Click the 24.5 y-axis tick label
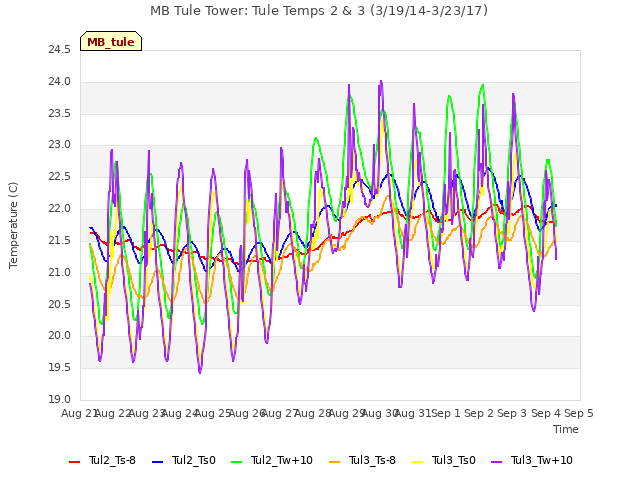Image resolution: width=640 pixels, height=480 pixels. pos(60,50)
